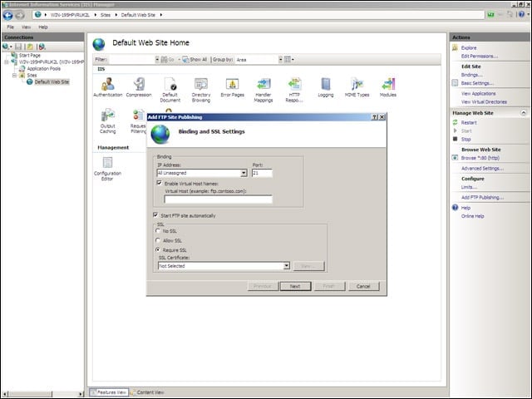Image resolution: width=532 pixels, height=399 pixels.
Task: Click Add FTP Publishing link
Action: tap(482, 197)
